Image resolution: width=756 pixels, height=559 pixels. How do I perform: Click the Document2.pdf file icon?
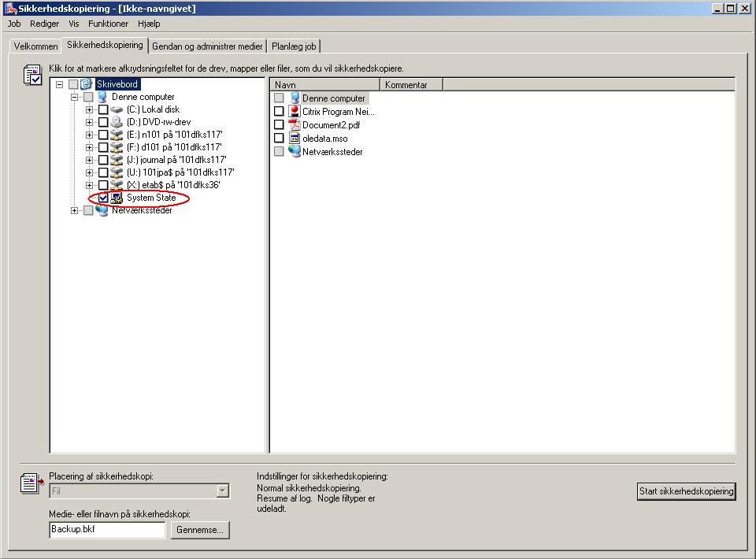[295, 125]
